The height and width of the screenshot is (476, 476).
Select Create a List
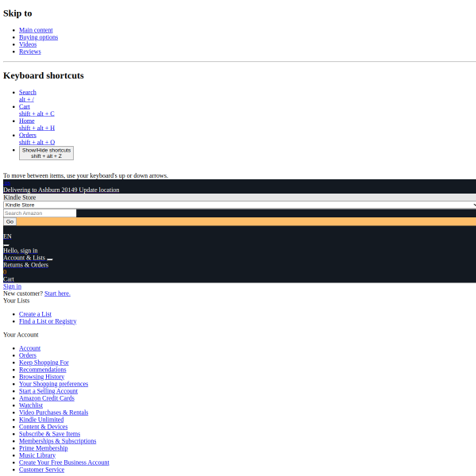[x=35, y=314]
